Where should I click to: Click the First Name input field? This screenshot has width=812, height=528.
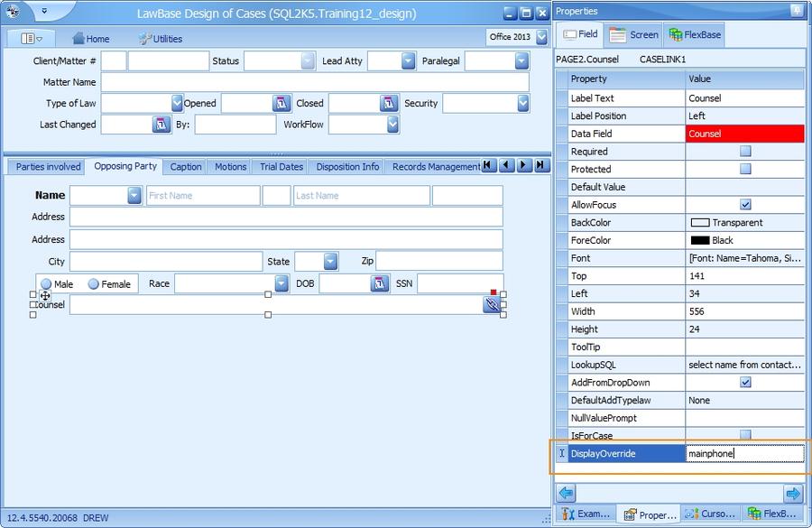coord(203,195)
